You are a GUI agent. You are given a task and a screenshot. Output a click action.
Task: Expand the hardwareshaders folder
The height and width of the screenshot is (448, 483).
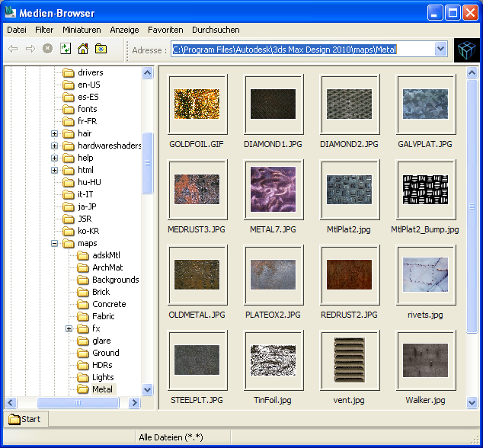pos(54,146)
